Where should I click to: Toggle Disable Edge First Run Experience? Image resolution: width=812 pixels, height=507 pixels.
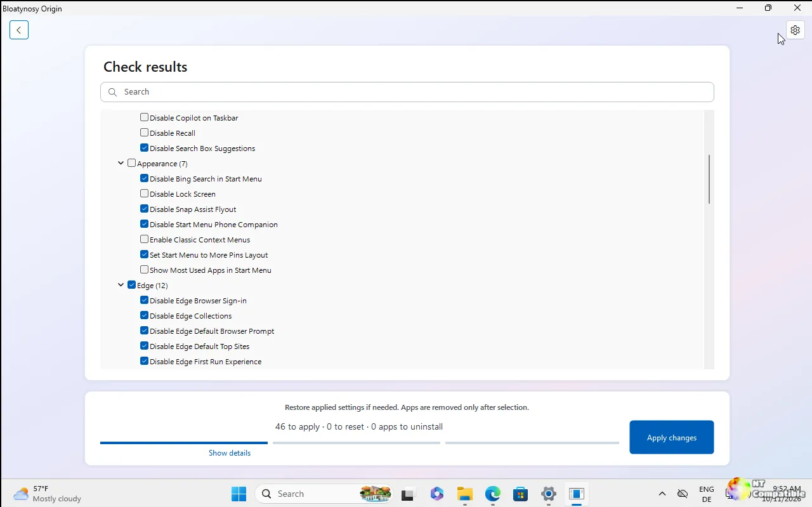(x=144, y=361)
